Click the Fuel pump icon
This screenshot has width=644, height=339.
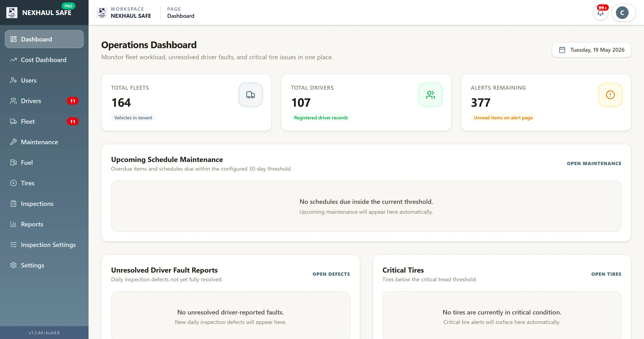13,162
